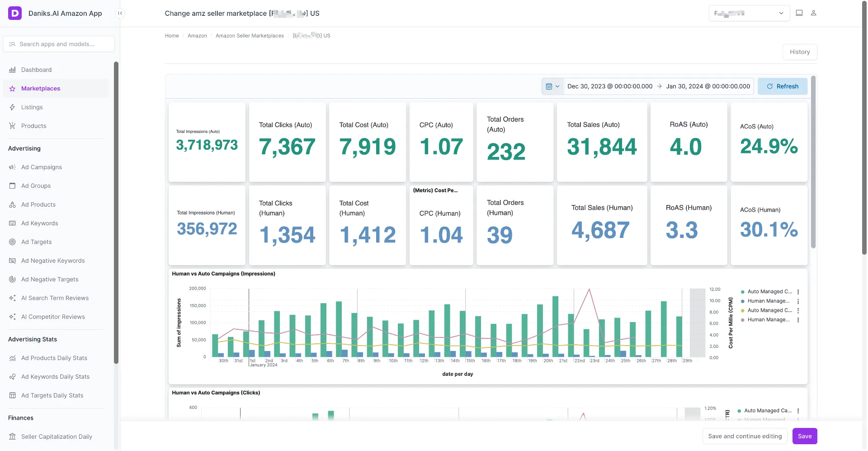Screen dimensions: 868x451
Task: Click the AI Competitor Reviews sparkle icon
Action: pos(12,317)
